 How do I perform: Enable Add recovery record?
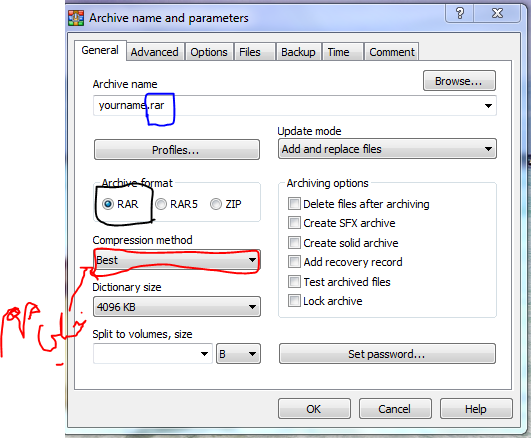point(294,262)
